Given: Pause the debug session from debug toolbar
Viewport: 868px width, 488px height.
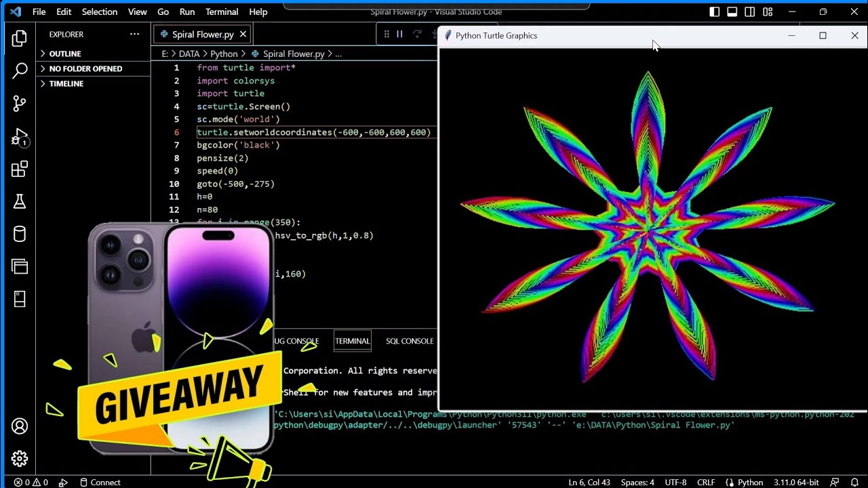Looking at the screenshot, I should 399,34.
